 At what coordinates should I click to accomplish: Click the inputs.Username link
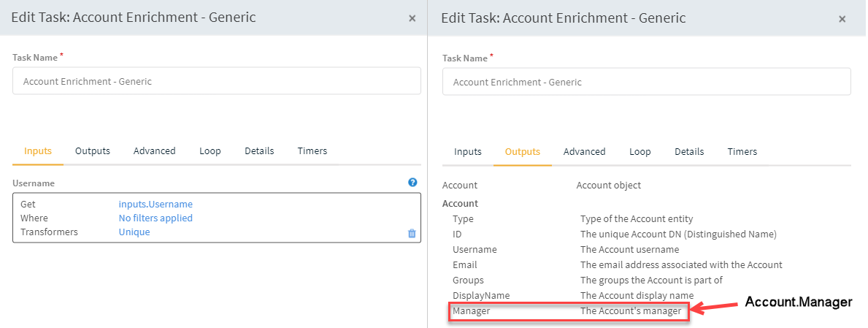155,205
